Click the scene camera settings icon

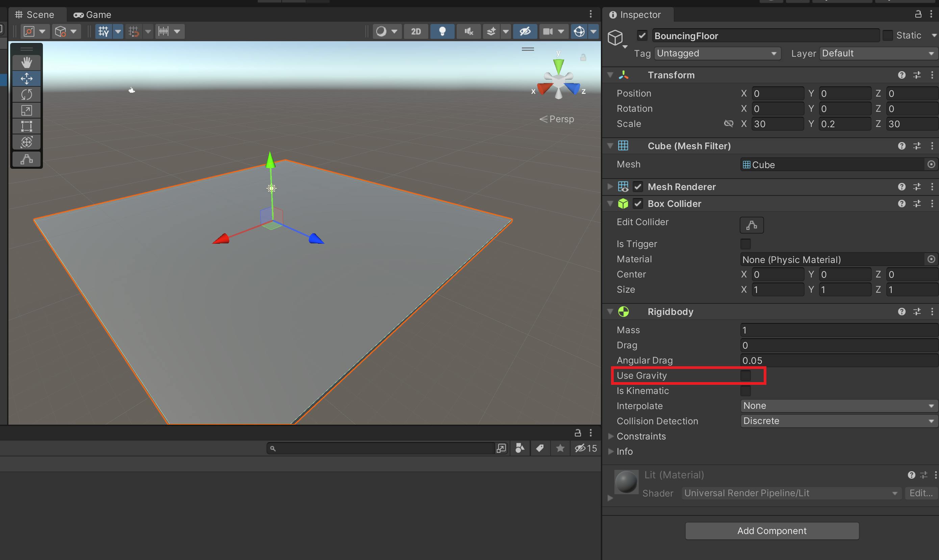[x=548, y=31]
